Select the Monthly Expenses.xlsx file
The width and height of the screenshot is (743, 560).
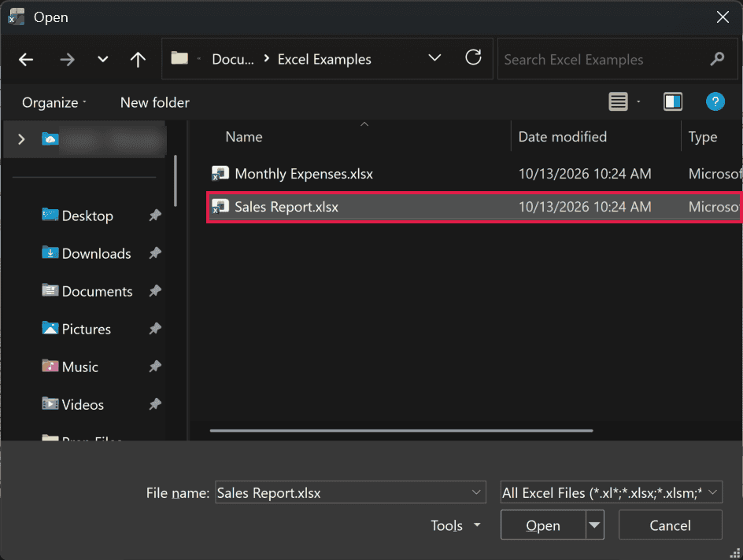(x=474, y=174)
